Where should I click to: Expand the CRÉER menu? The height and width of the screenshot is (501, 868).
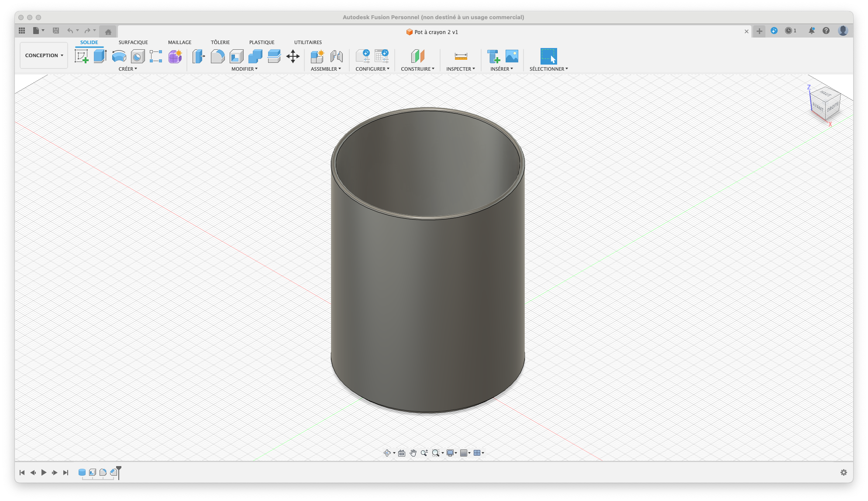(127, 69)
